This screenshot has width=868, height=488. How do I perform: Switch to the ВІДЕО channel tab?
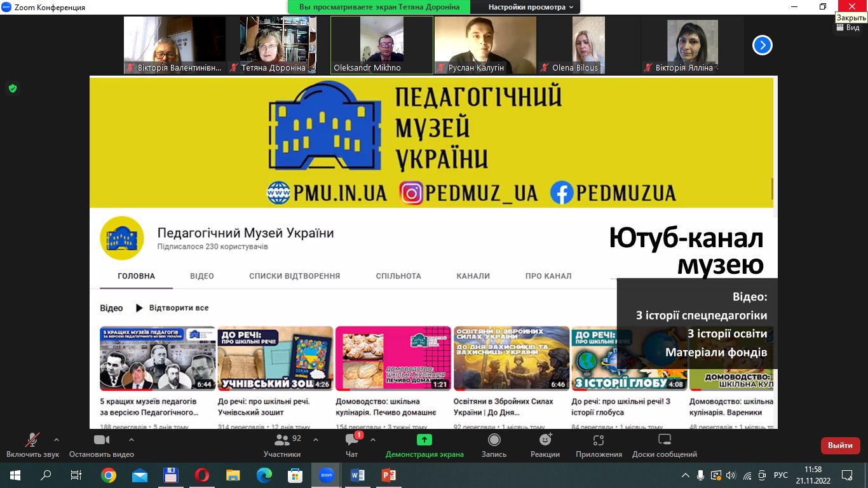(x=201, y=276)
